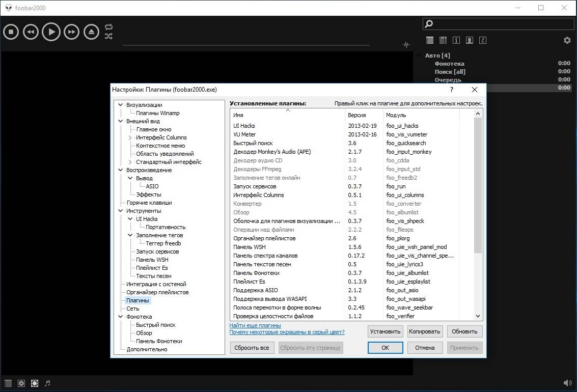The height and width of the screenshot is (392, 577).
Task: Expand the Интерфейс Columns node
Action: click(x=130, y=137)
